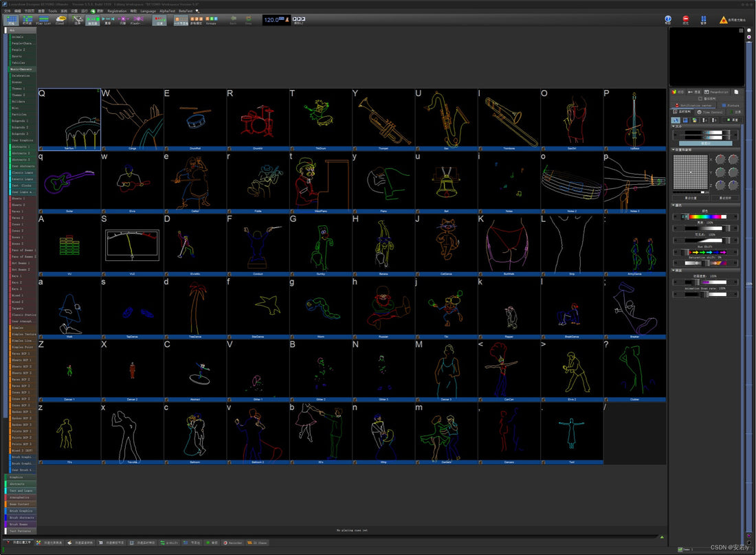Click the blue square effect mode icon

[685, 120]
